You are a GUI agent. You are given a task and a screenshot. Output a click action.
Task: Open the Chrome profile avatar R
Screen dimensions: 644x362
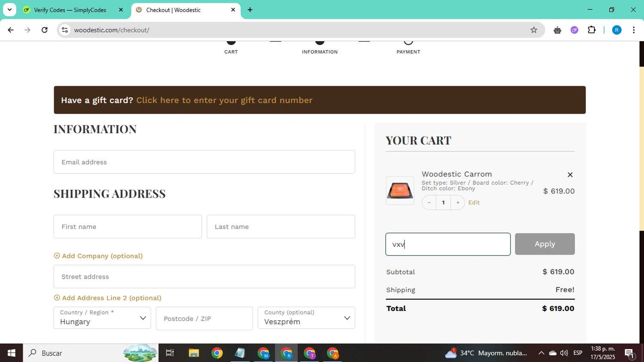(x=617, y=30)
